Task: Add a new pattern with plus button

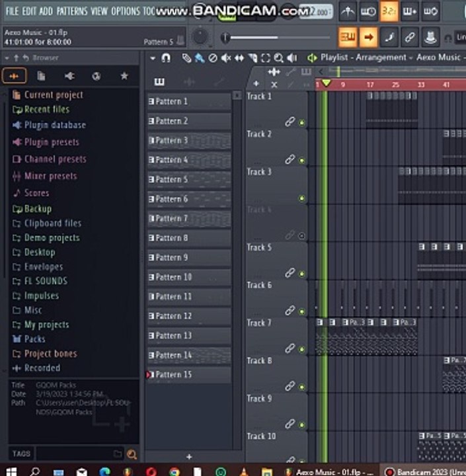Action: 189,457
